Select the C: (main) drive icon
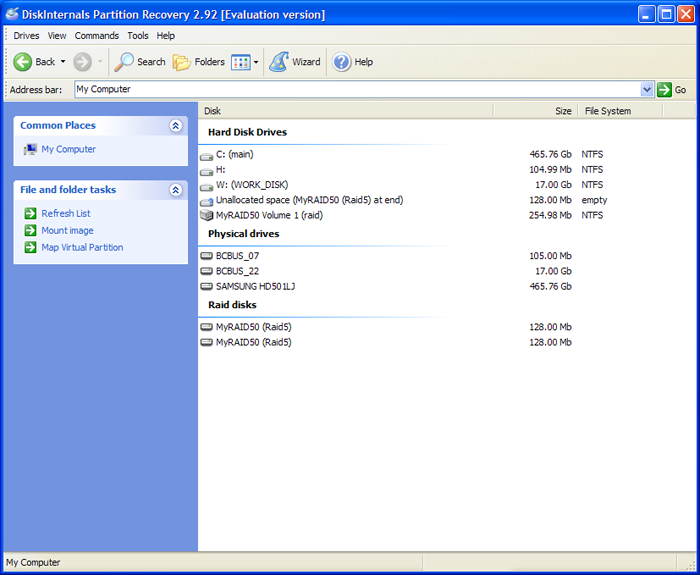The height and width of the screenshot is (575, 700). (206, 156)
